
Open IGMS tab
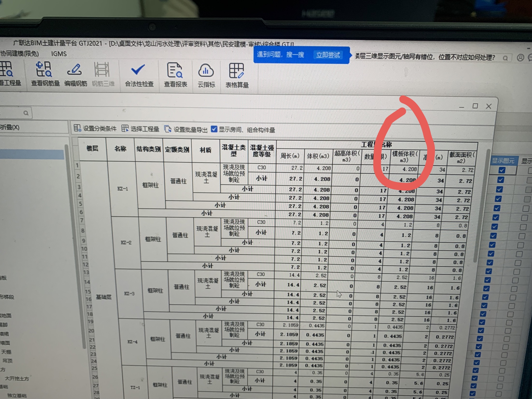click(59, 54)
